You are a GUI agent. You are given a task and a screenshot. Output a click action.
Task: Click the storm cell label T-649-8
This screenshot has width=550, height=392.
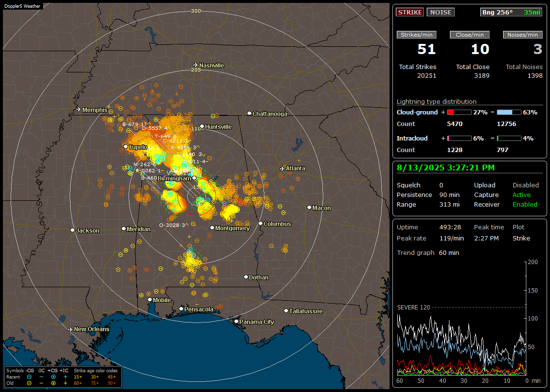[x=165, y=136]
